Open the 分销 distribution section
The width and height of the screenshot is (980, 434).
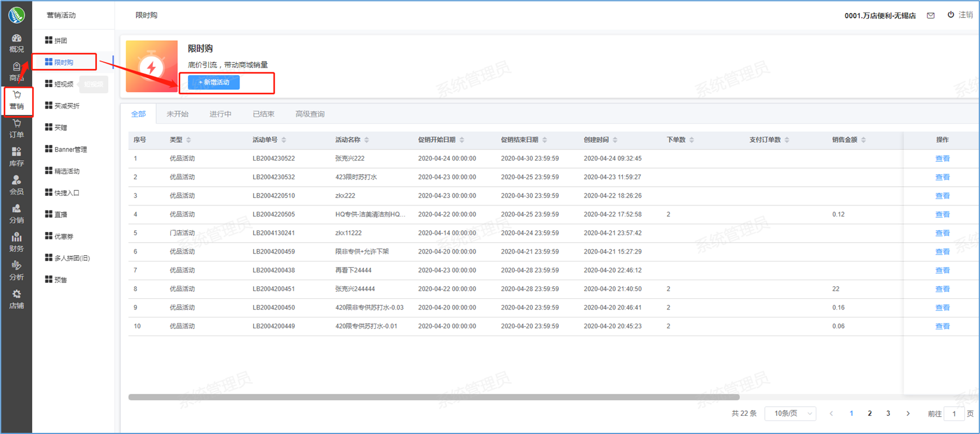(x=16, y=214)
